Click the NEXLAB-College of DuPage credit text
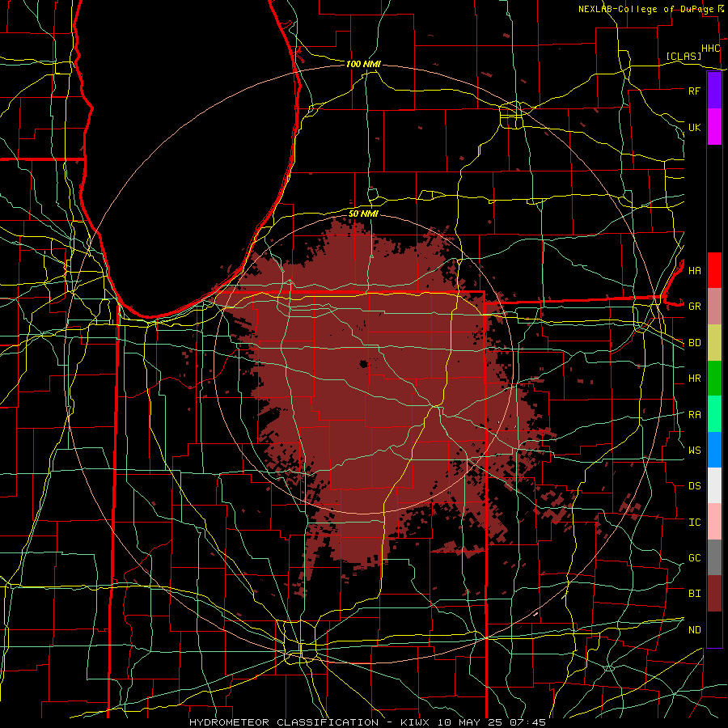 (x=647, y=9)
